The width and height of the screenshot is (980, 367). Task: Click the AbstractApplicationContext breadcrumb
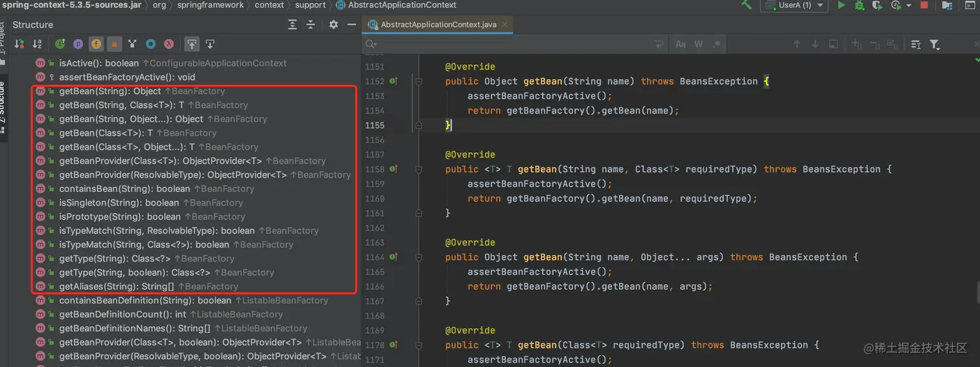tap(396, 5)
